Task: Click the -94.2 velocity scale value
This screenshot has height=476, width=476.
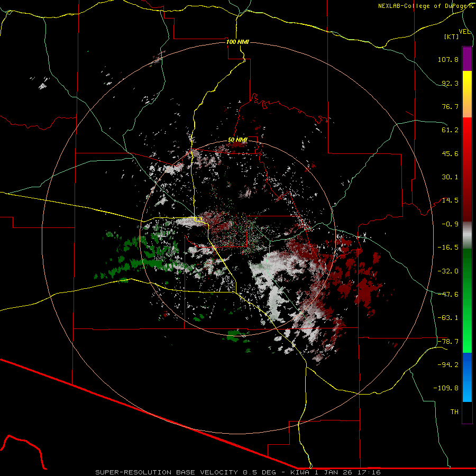Action: (448, 364)
